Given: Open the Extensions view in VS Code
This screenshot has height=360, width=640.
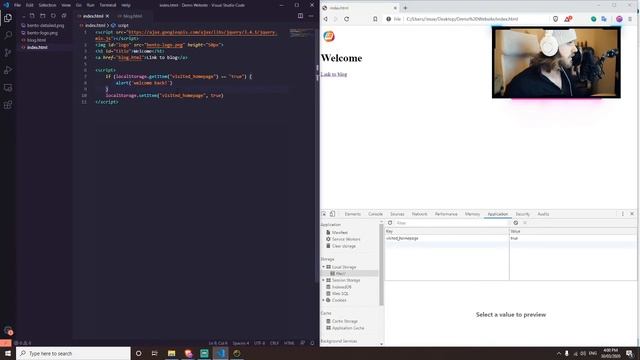Looking at the screenshot, I should [8, 105].
